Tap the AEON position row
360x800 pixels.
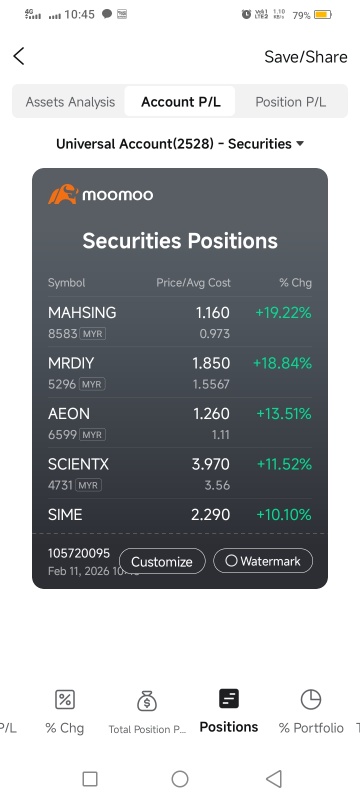[179, 423]
